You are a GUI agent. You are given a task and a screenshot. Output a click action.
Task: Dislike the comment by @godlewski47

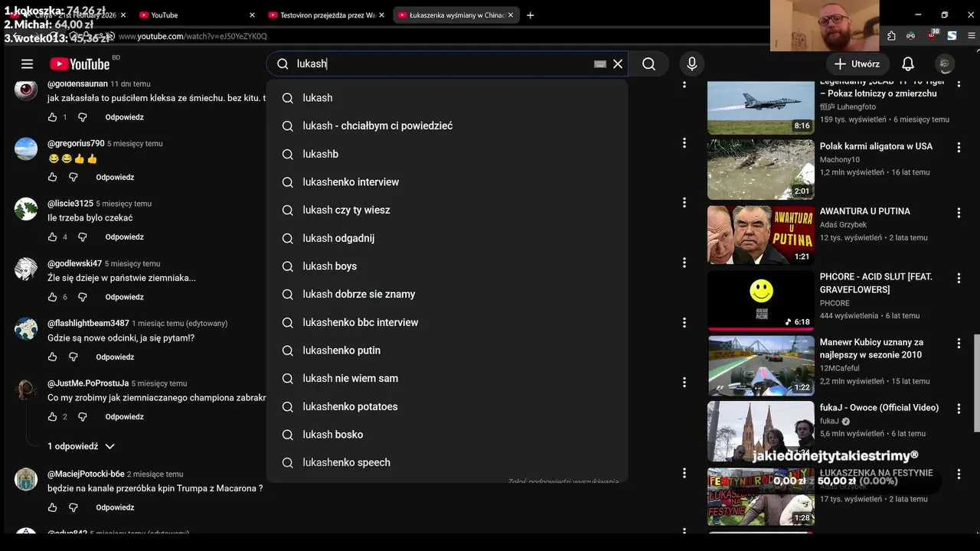(x=83, y=297)
